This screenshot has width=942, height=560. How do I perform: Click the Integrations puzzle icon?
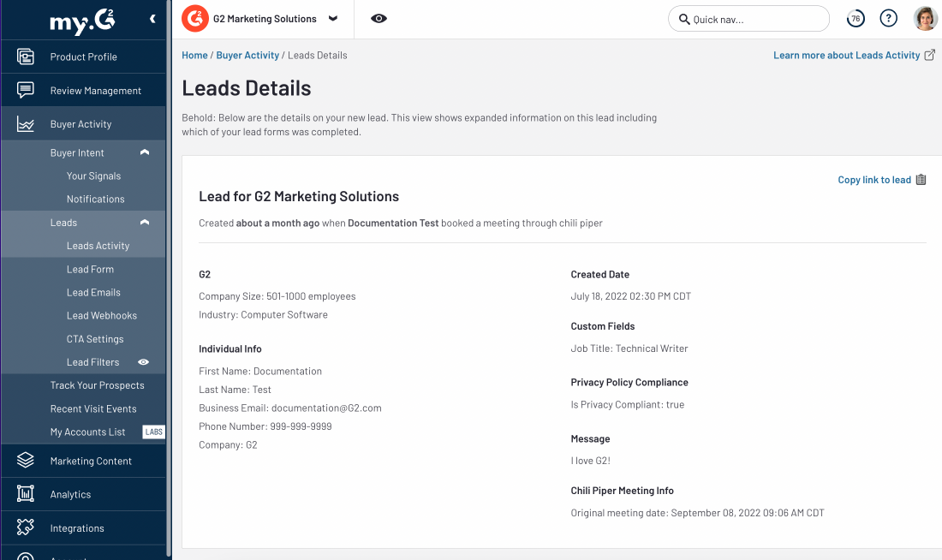click(26, 528)
